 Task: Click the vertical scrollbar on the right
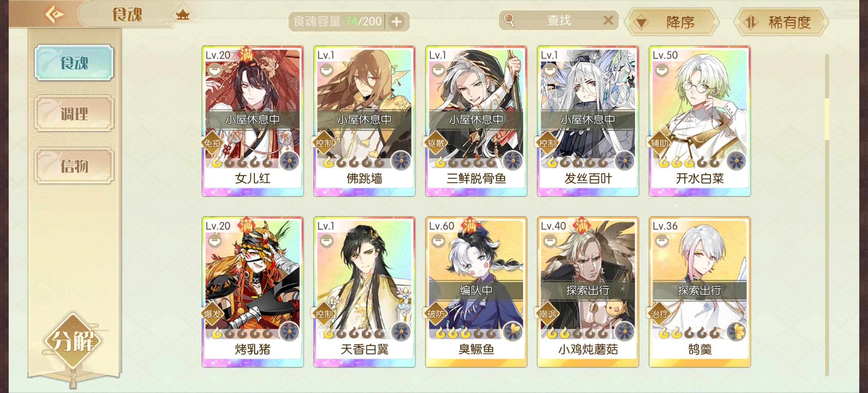[x=827, y=215]
